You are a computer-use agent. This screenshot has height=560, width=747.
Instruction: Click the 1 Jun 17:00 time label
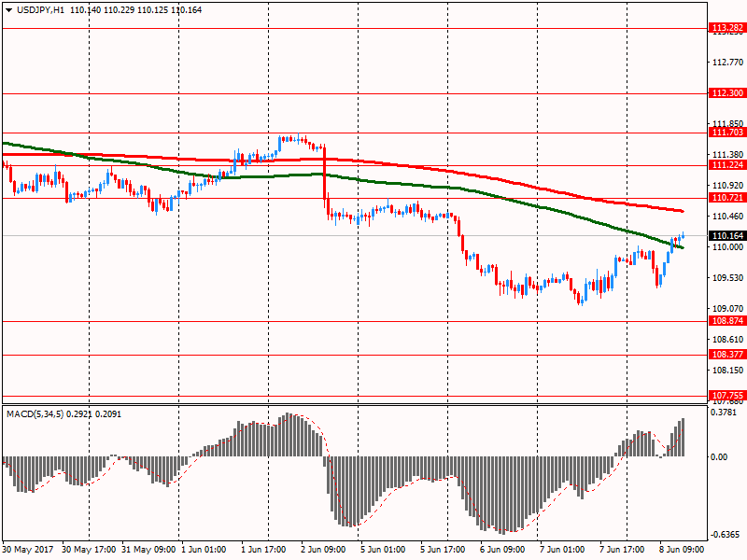click(x=263, y=550)
